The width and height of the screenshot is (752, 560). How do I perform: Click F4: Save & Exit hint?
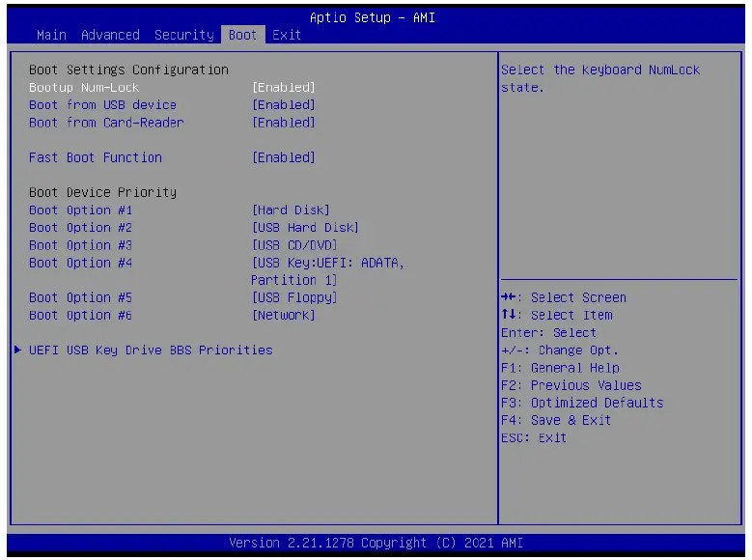click(556, 420)
